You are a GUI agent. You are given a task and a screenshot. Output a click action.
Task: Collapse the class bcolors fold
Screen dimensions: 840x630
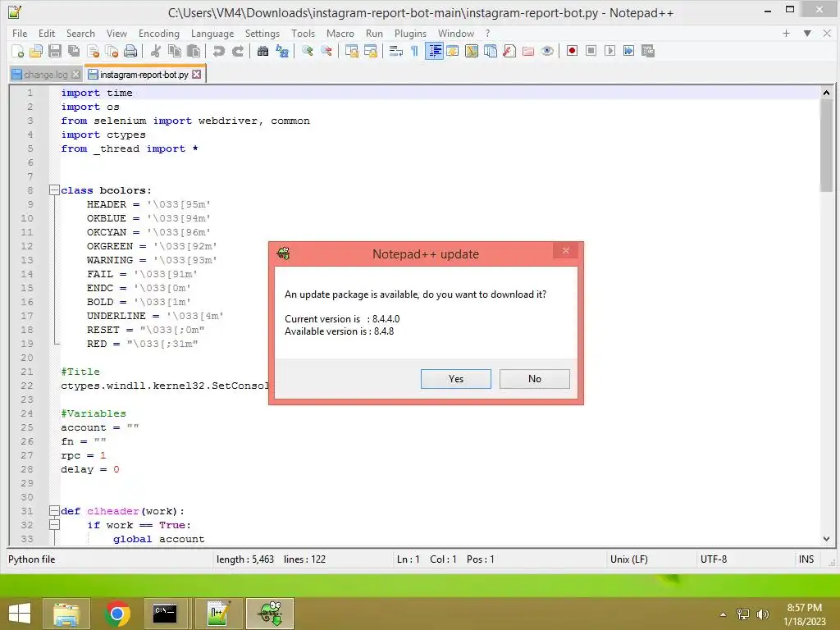[54, 189]
